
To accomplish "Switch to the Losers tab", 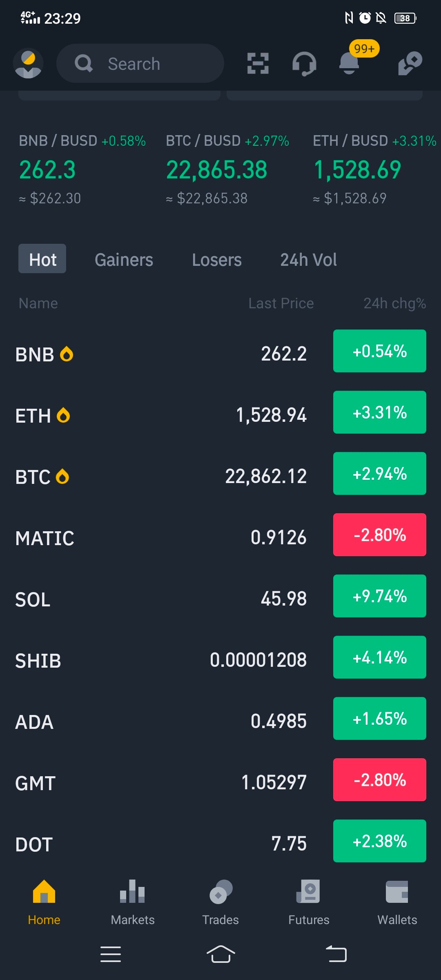I will click(217, 260).
